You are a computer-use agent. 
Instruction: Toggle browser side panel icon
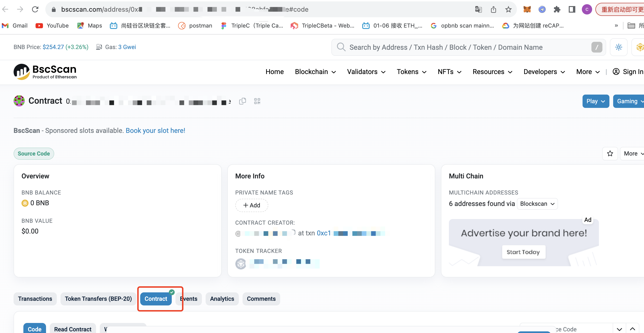[x=572, y=10]
